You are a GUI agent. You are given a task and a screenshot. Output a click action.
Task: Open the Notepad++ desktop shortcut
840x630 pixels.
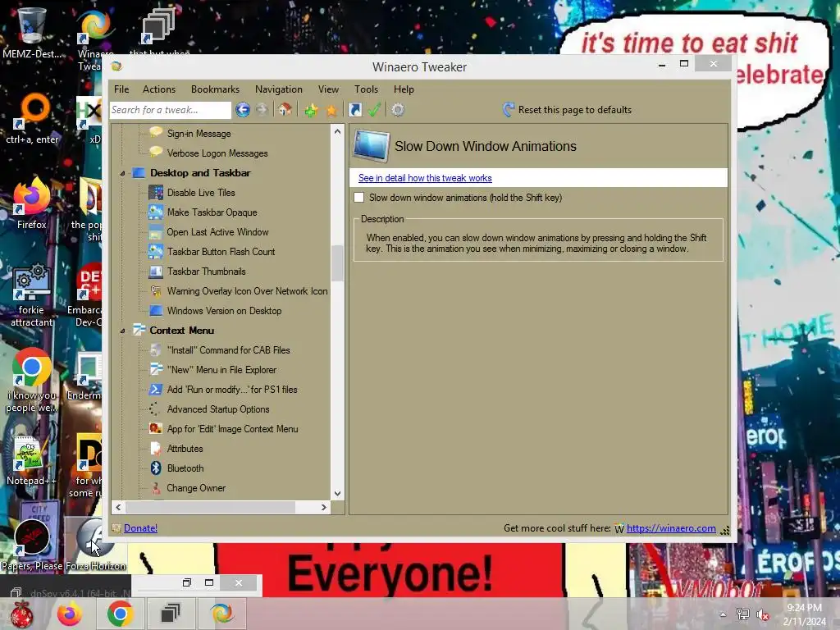click(31, 461)
